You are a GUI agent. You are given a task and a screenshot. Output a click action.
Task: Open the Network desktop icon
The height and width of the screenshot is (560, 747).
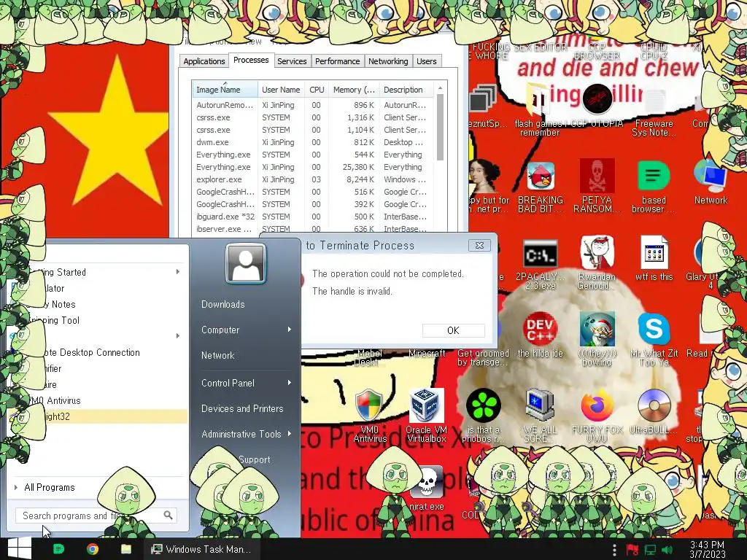coord(711,176)
